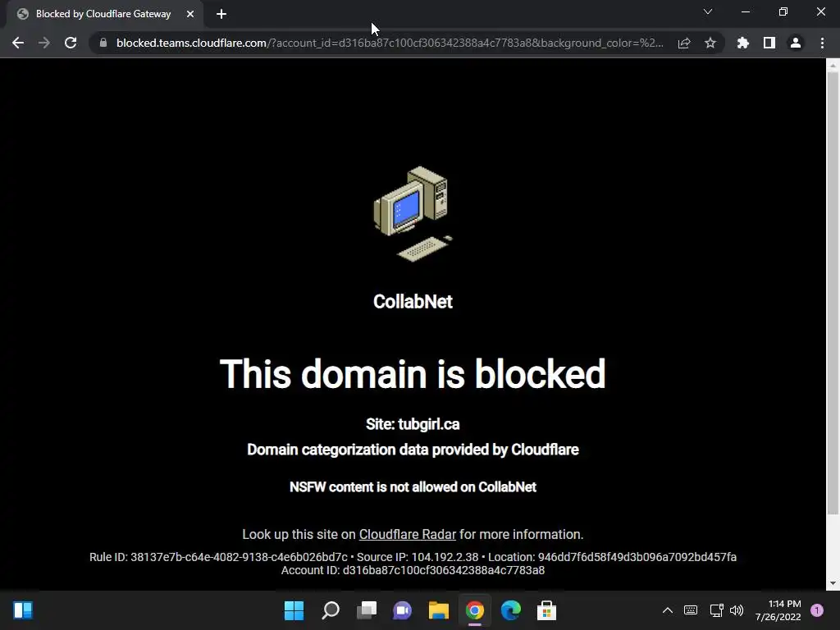
Task: Show hidden system tray icons
Action: [x=668, y=610]
